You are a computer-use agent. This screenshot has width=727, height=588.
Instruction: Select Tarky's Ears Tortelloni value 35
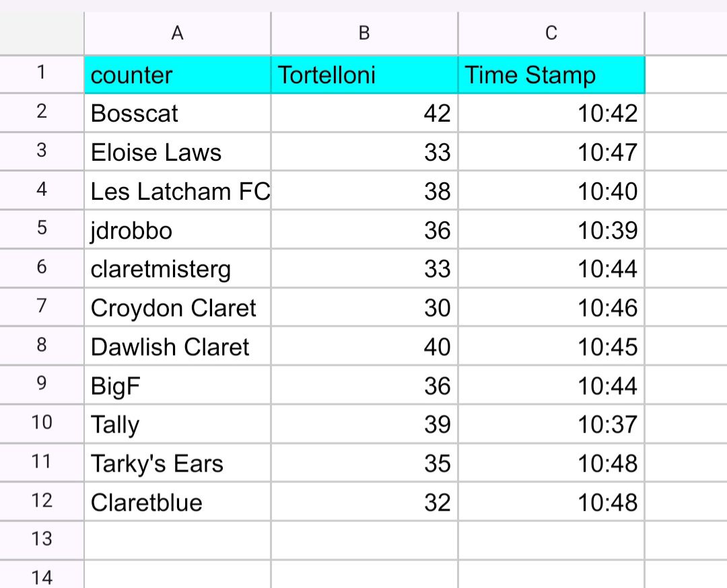pos(364,464)
